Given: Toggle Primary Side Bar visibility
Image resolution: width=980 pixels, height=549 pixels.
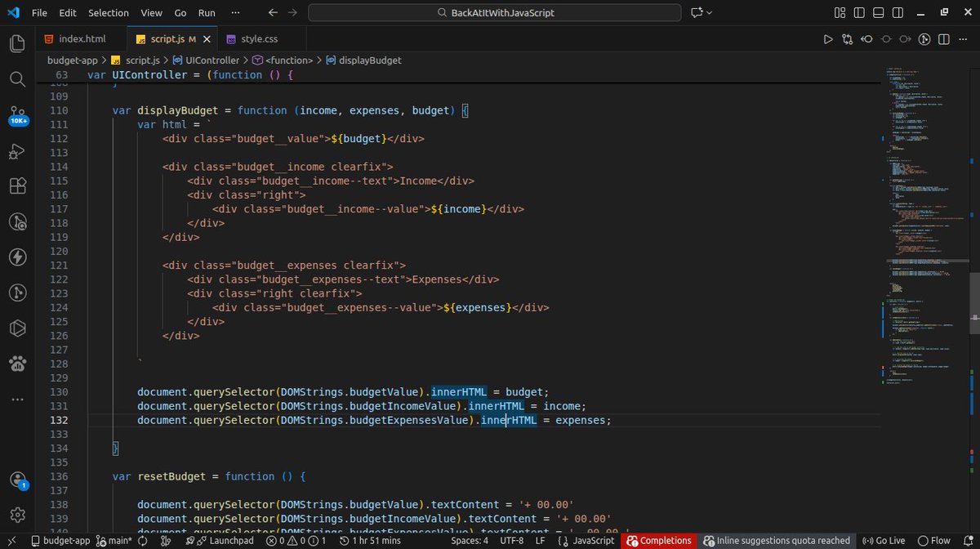Looking at the screenshot, I should tap(859, 13).
